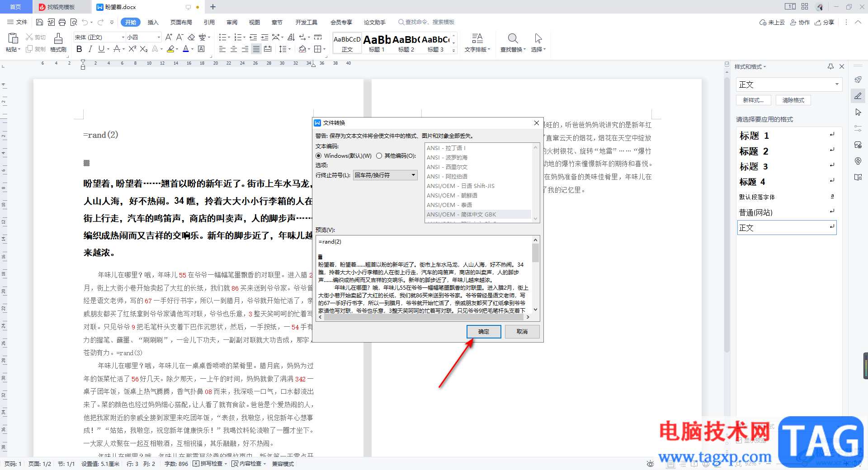Click the 新样式... button
Image resolution: width=868 pixels, height=470 pixels.
(753, 100)
